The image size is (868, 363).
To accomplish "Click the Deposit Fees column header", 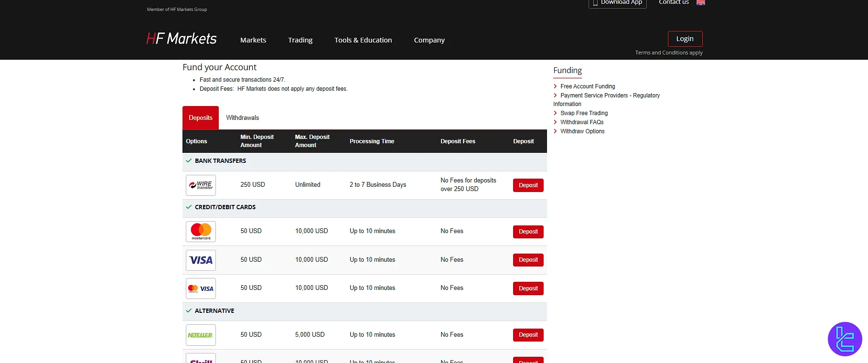I will (x=458, y=141).
